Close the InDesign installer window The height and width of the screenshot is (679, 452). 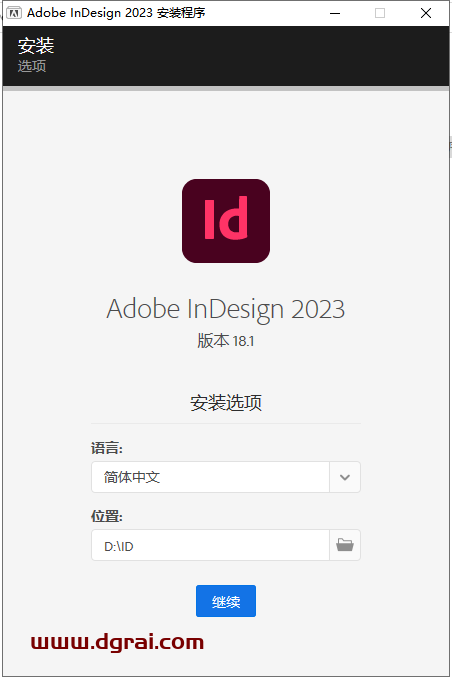426,13
